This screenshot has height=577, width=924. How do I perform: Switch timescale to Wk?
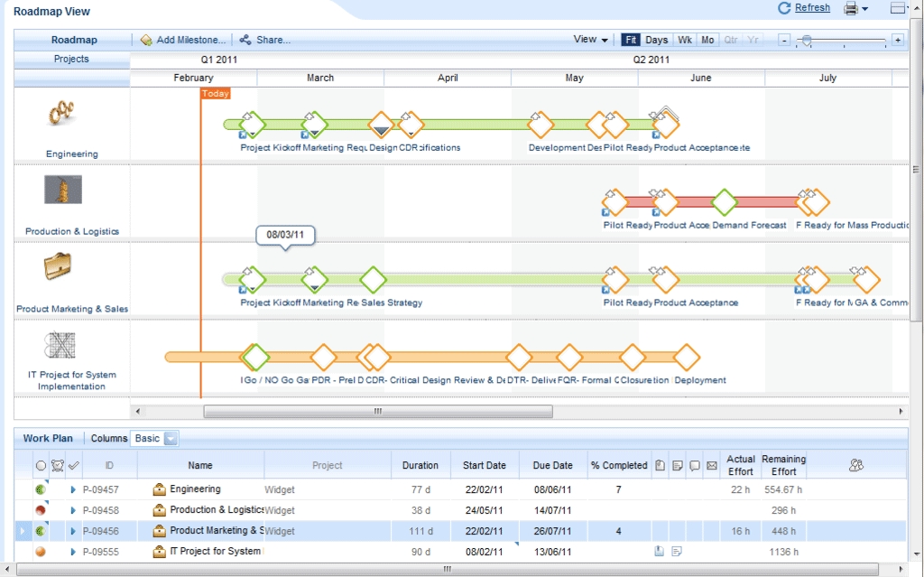click(683, 40)
